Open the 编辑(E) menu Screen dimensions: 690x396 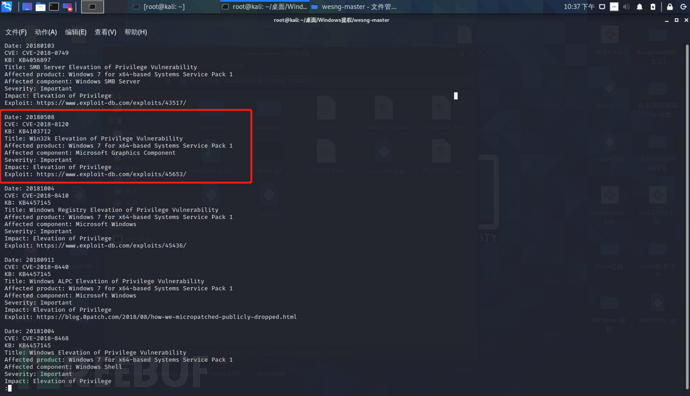click(x=76, y=32)
